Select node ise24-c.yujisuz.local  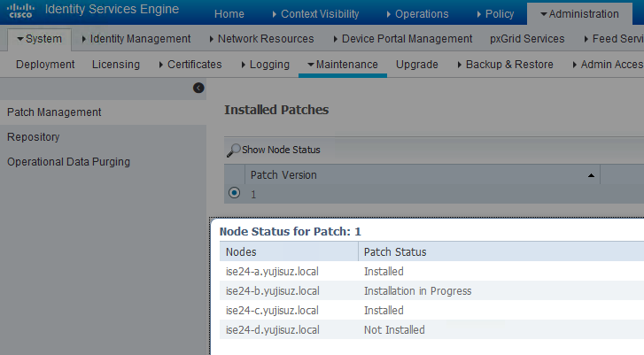272,310
